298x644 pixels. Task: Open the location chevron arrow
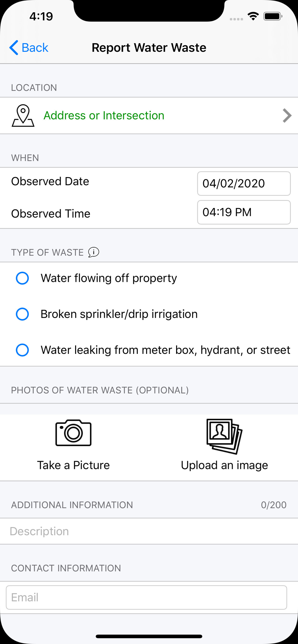tap(287, 116)
